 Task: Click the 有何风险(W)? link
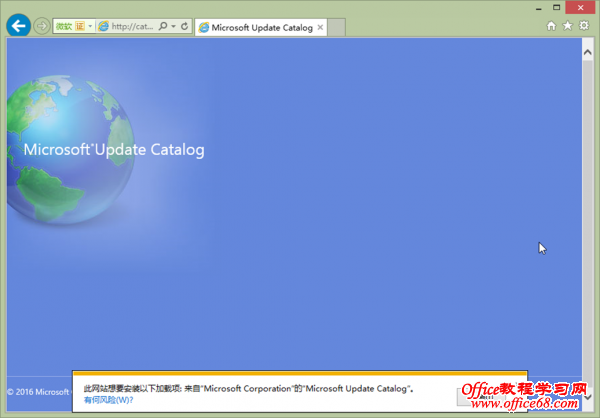(108, 399)
